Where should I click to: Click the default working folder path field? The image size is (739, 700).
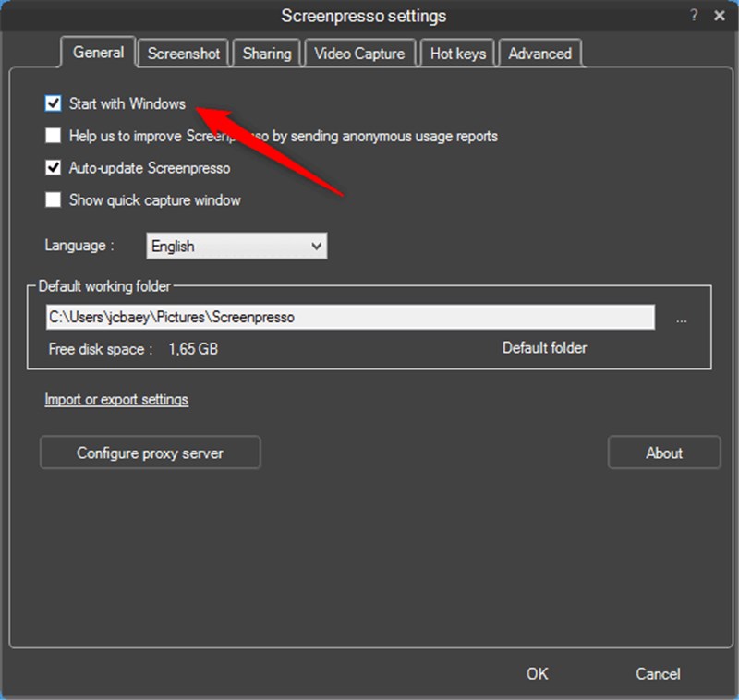click(x=350, y=317)
